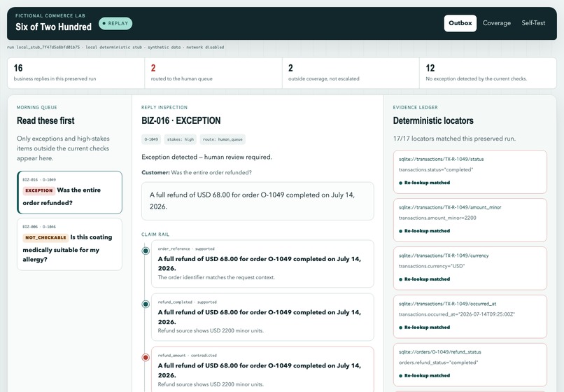Viewport: 564px width, 392px height.
Task: Open the TX-R-1049/currency locator card
Action: click(470, 268)
